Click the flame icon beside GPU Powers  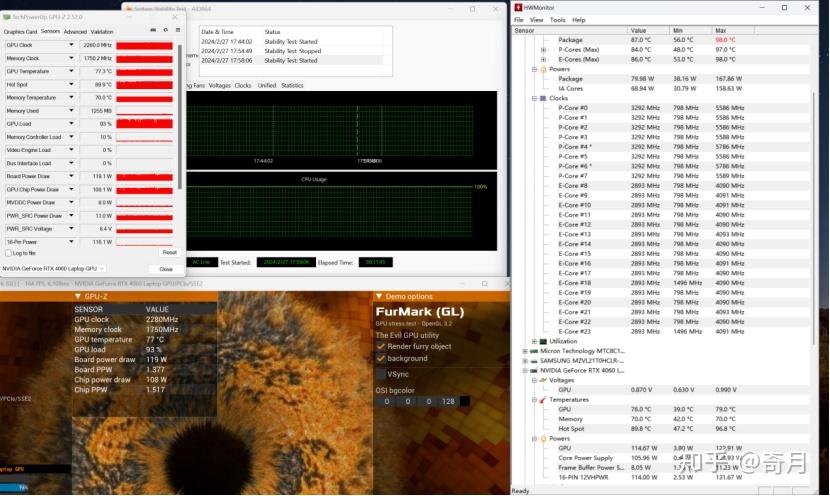[x=543, y=439]
